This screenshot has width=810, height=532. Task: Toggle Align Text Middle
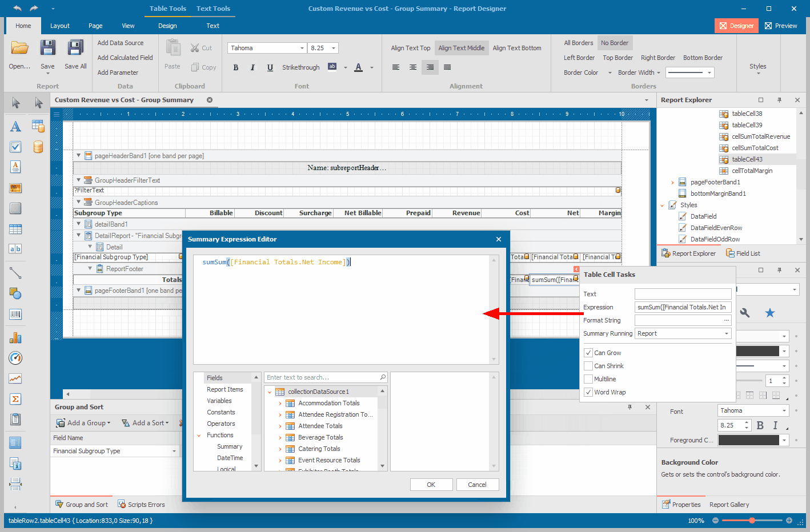[462, 48]
